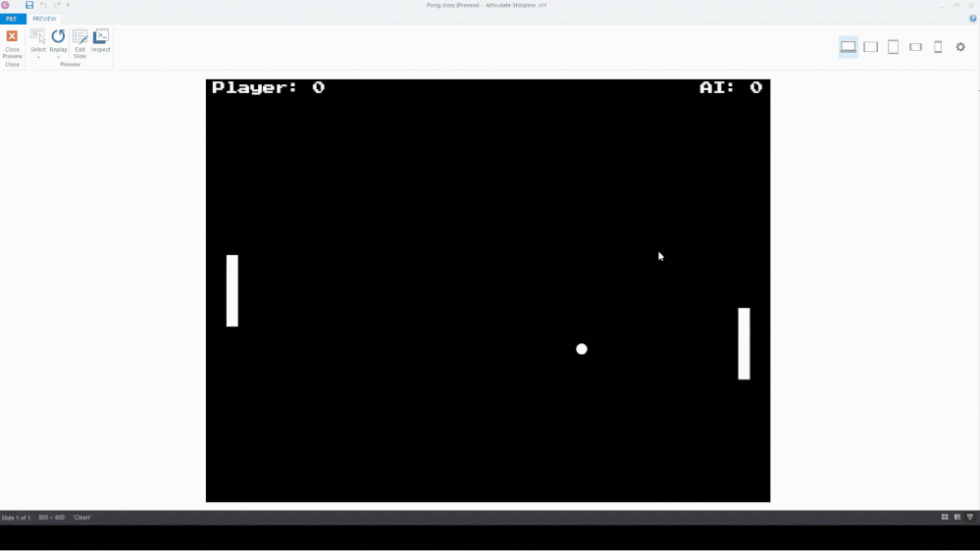Screen dimensions: 980x551
Task: Switch preview to tablet portrait view
Action: click(x=893, y=47)
